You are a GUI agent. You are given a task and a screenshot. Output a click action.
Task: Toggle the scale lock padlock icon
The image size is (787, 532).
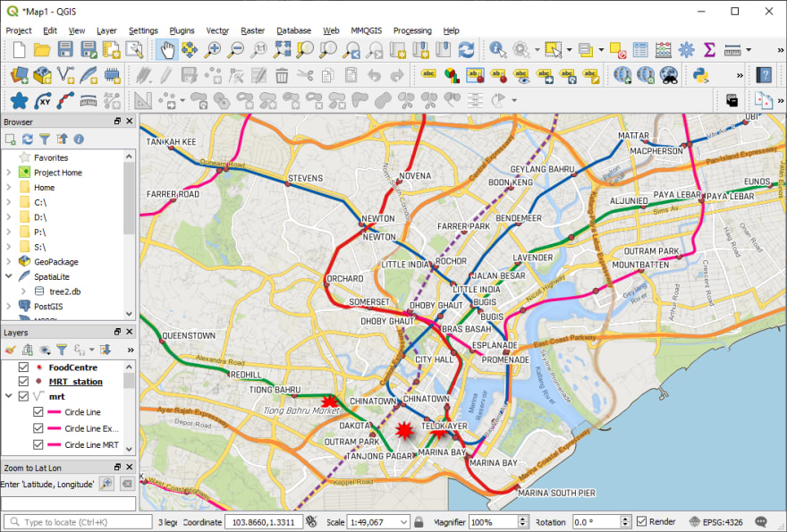pyautogui.click(x=419, y=522)
